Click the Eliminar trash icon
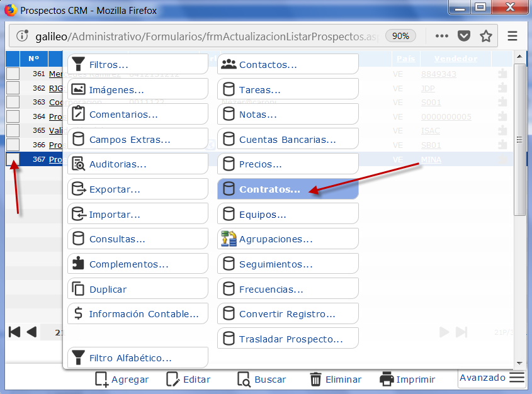 [315, 380]
